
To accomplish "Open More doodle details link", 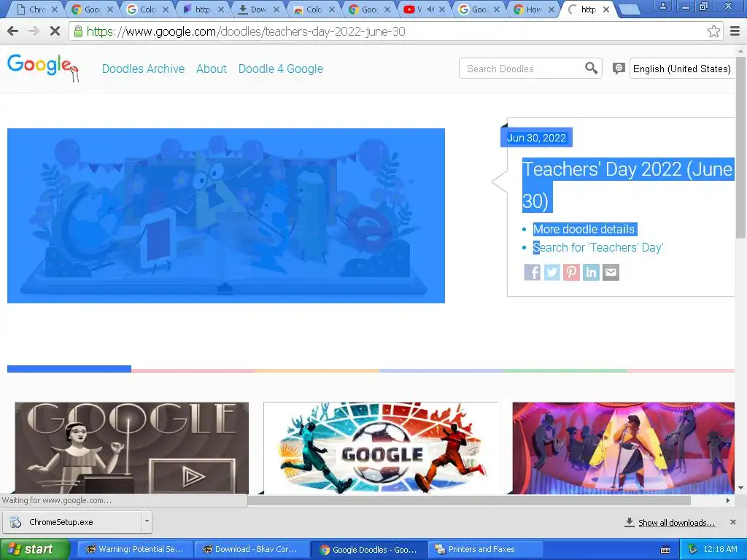I will point(584,229).
